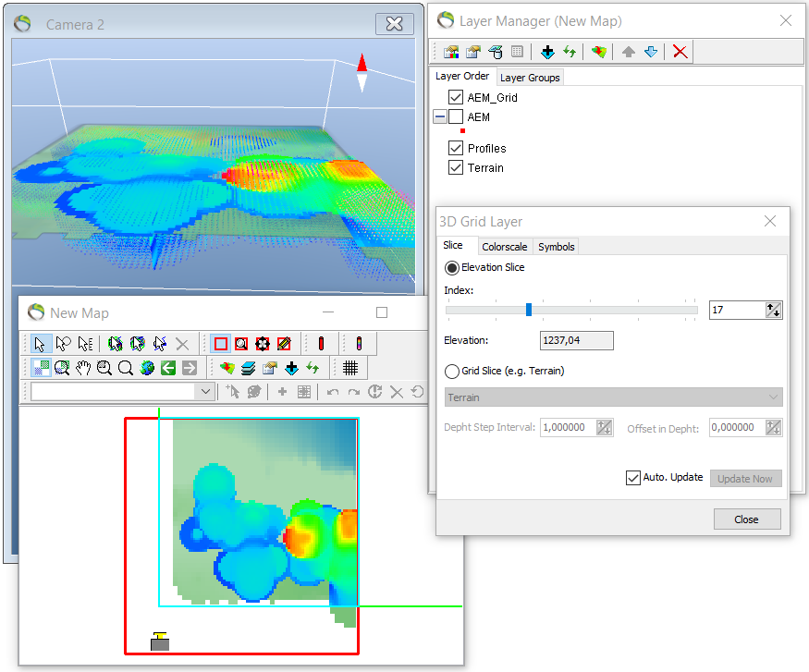
Task: Select the arrow pointer tool in New Map
Action: pos(38,344)
